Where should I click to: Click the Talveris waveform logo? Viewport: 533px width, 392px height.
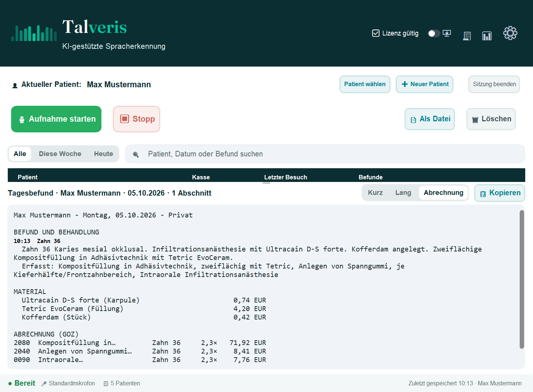click(x=34, y=33)
